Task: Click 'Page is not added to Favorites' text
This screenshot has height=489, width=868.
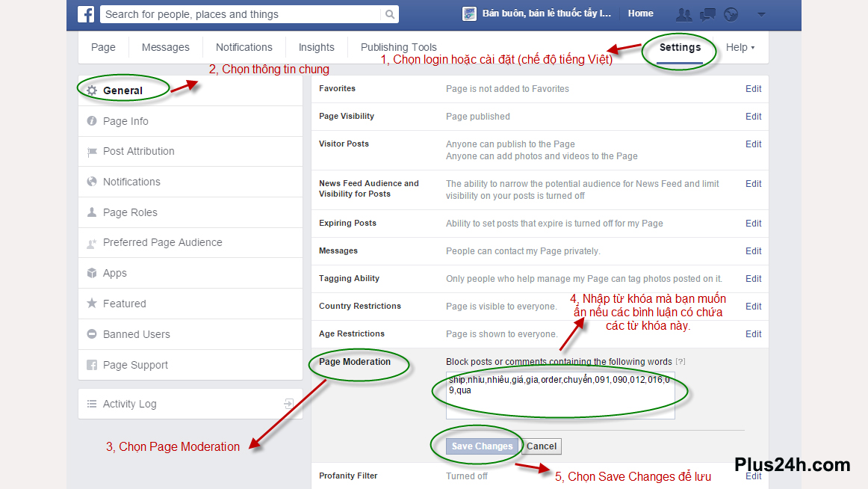Action: tap(507, 89)
